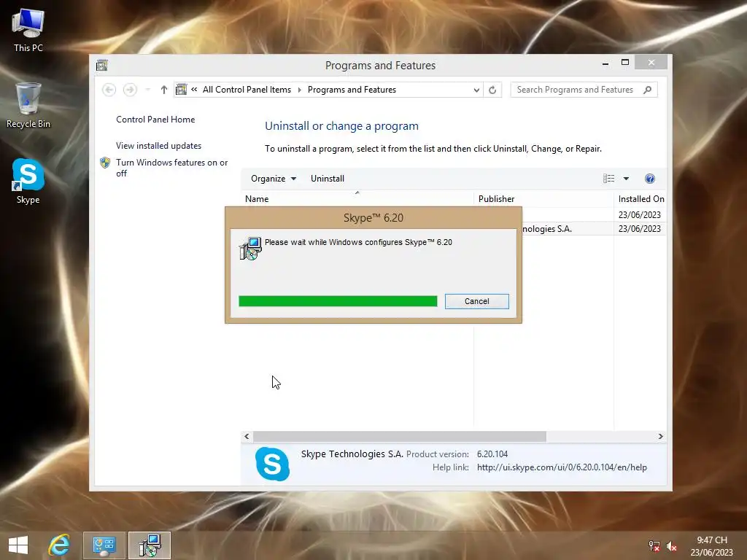Click the search magnifier icon
The image size is (747, 560).
point(647,90)
